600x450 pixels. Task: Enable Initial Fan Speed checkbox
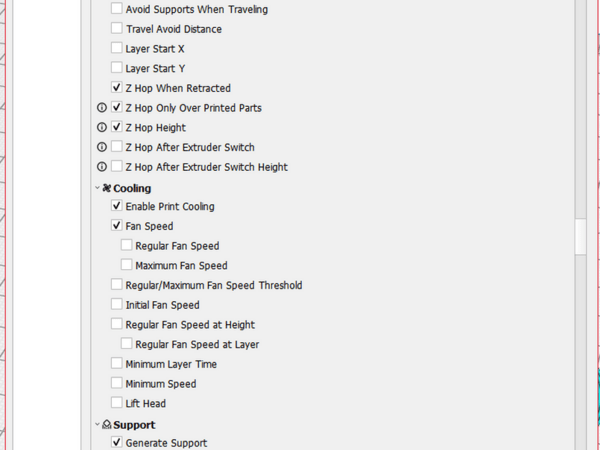click(117, 305)
